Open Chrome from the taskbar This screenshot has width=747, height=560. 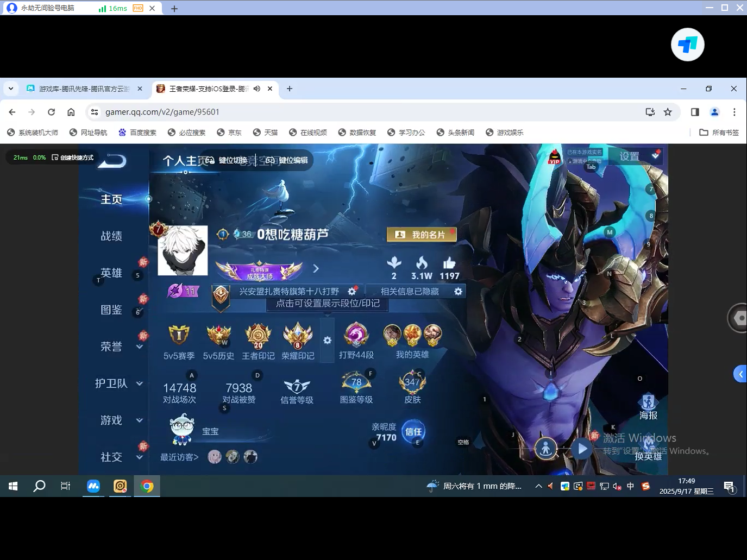(147, 486)
